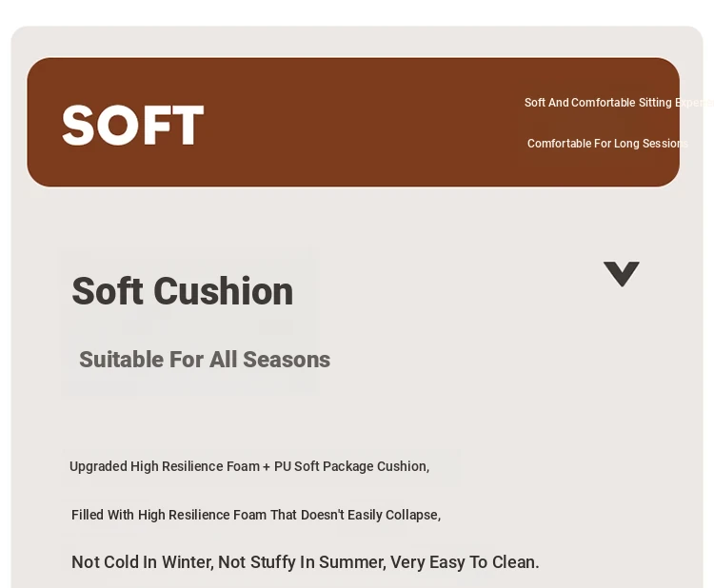Click the large SOFT banner title
The image size is (714, 588).
(133, 126)
